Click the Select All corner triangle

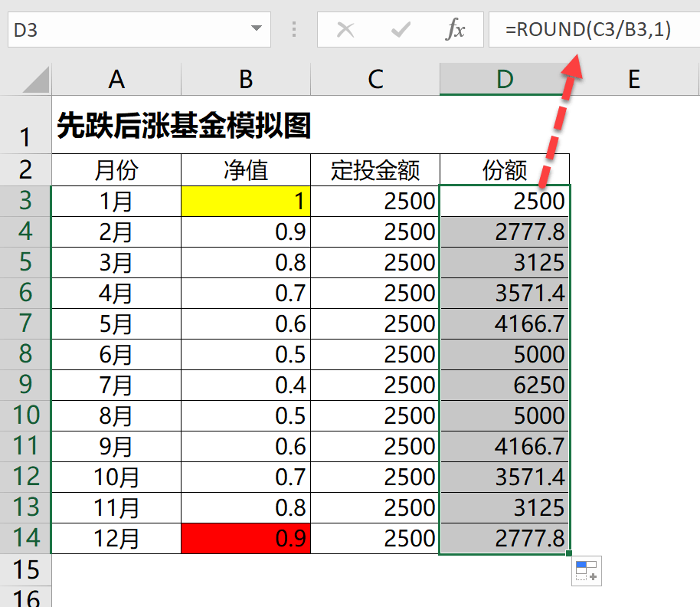pos(36,80)
